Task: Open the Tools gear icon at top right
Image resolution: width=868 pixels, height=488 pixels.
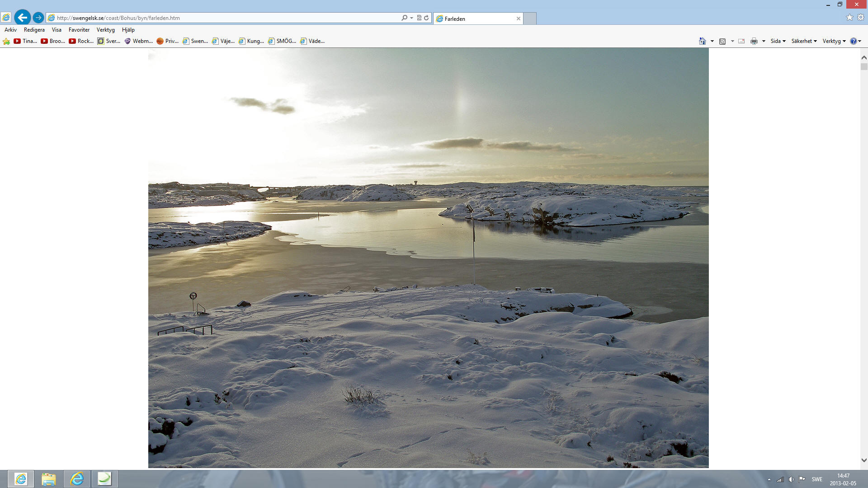Action: [x=861, y=17]
